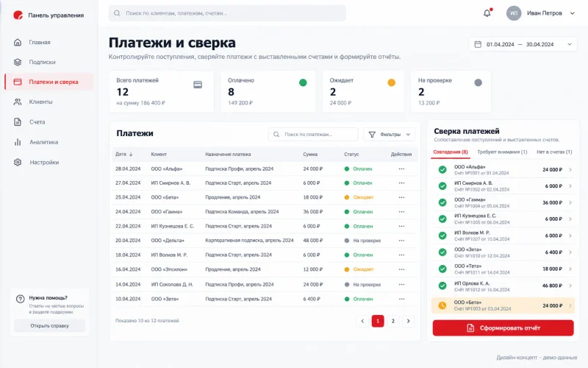Viewport: 588px width, 368px height.
Task: Open actions menu for ООО «Гамма» payment row
Action: point(401,212)
